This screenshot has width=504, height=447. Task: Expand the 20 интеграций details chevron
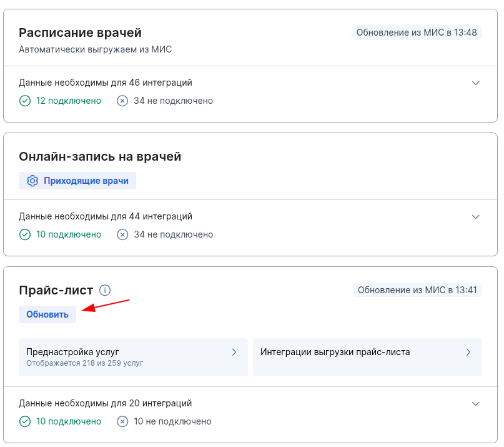click(476, 404)
